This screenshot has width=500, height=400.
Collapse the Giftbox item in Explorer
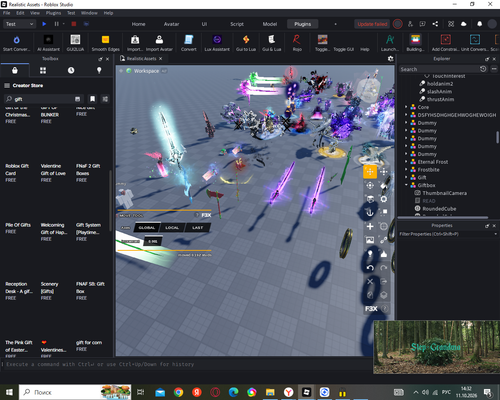(406, 185)
